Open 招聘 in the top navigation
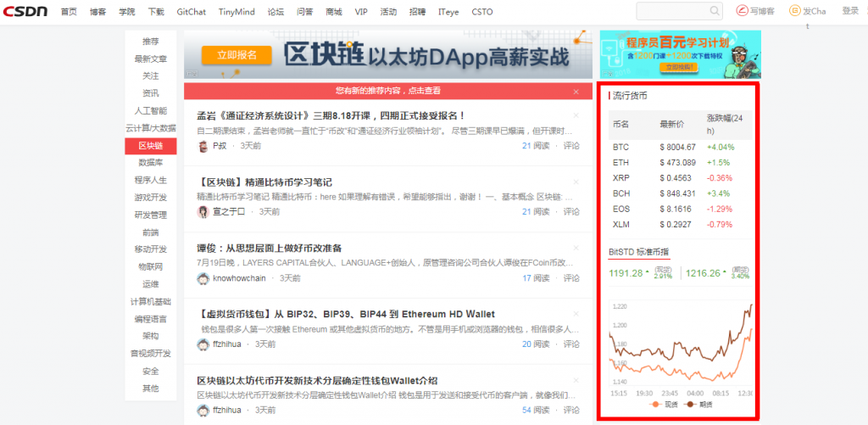Screen dimensions: 868x425 417,12
